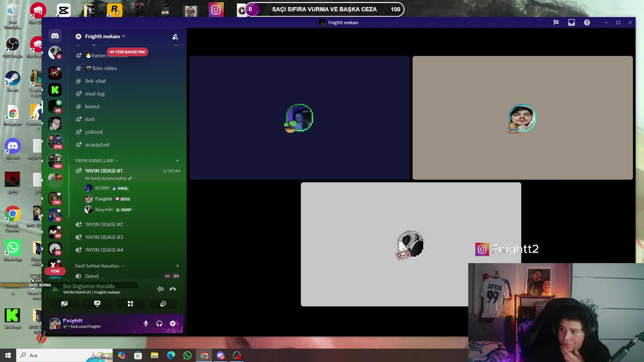Open server with 270 unread badge
Image resolution: width=644 pixels, height=362 pixels.
[x=55, y=141]
